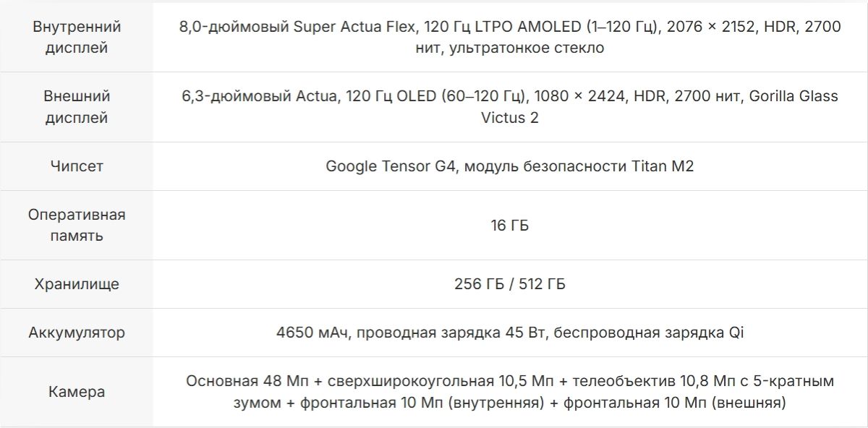
Task: Click the "Оперативная память" row label
Action: click(77, 225)
